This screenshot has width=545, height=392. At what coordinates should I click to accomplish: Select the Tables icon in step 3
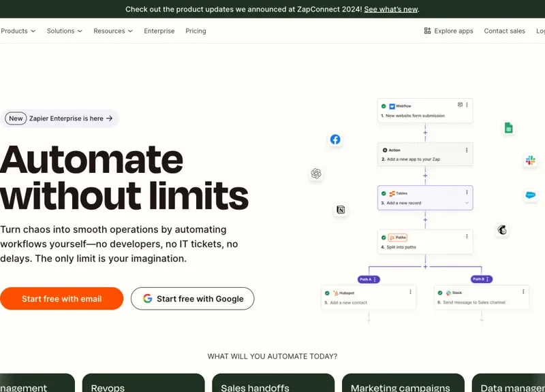pyautogui.click(x=392, y=193)
